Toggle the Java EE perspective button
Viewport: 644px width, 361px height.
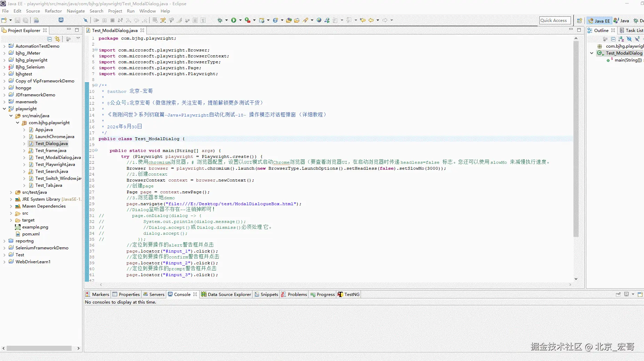(599, 21)
